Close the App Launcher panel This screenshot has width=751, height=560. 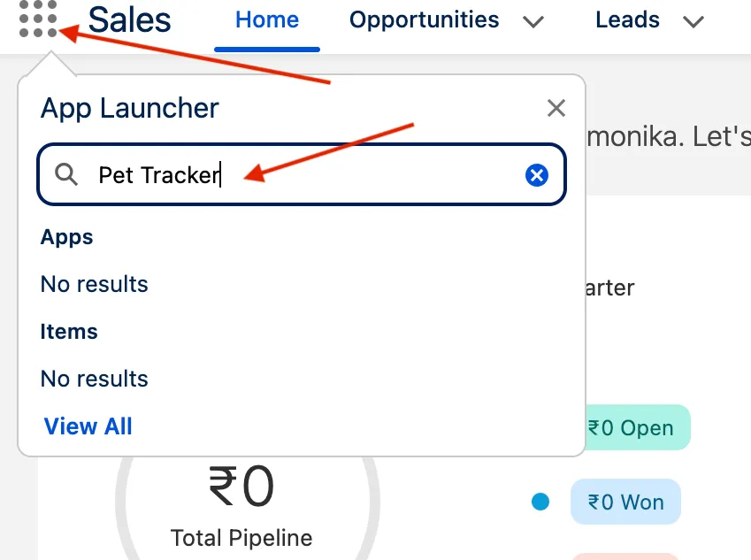click(556, 109)
